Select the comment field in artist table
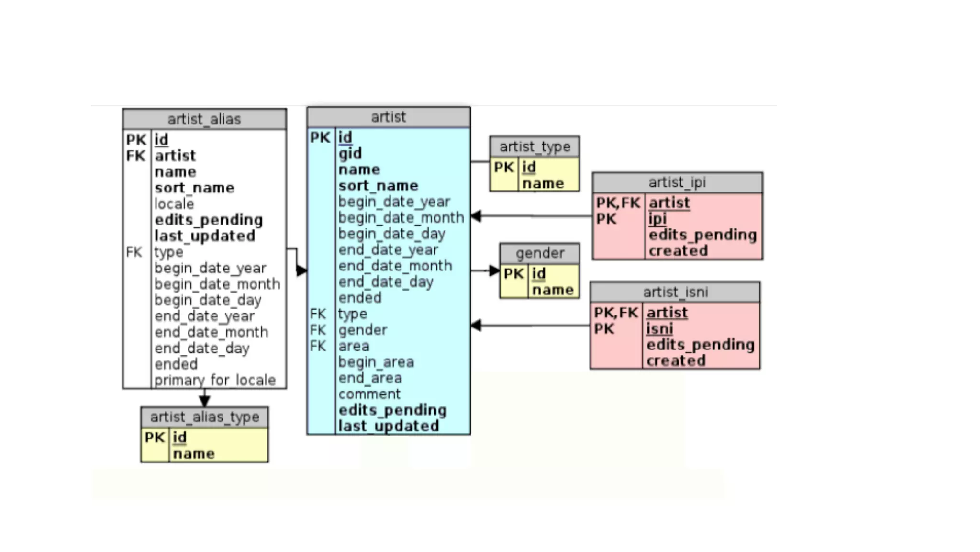 coord(369,394)
